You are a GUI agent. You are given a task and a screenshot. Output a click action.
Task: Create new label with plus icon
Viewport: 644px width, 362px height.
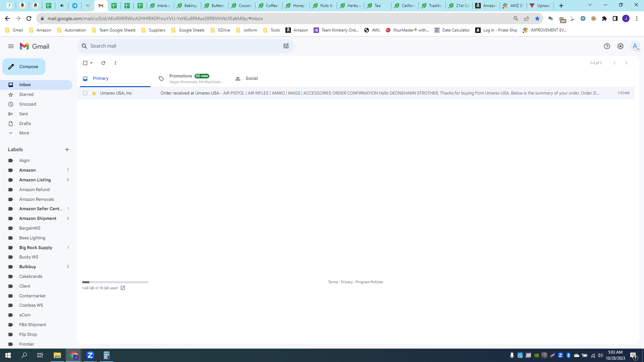67,149
